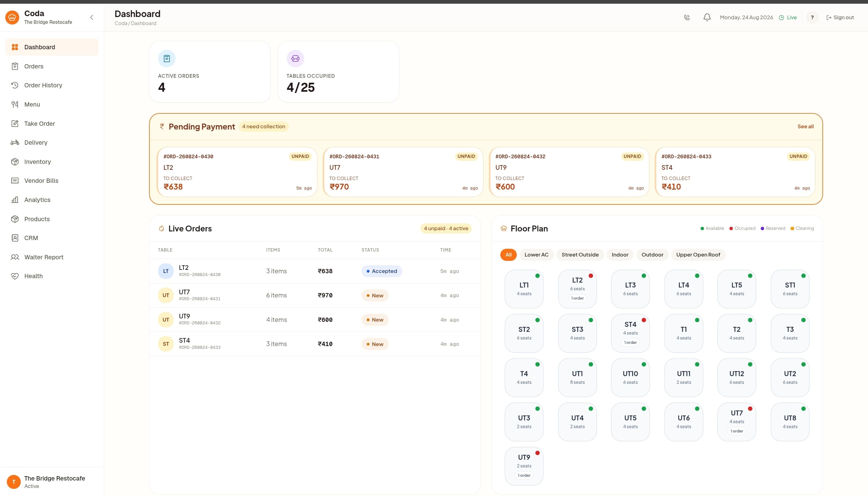Open unpaid order #ORD-260824-0432 card
This screenshot has width=868, height=496.
pos(569,172)
